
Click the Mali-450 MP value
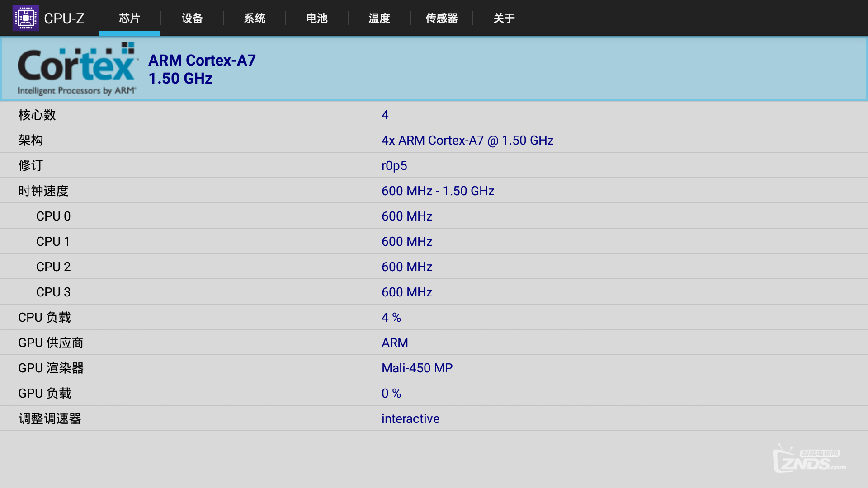click(417, 368)
